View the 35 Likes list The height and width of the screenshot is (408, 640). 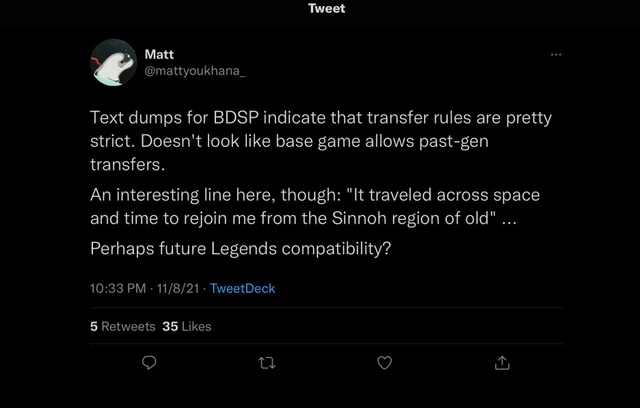click(186, 326)
